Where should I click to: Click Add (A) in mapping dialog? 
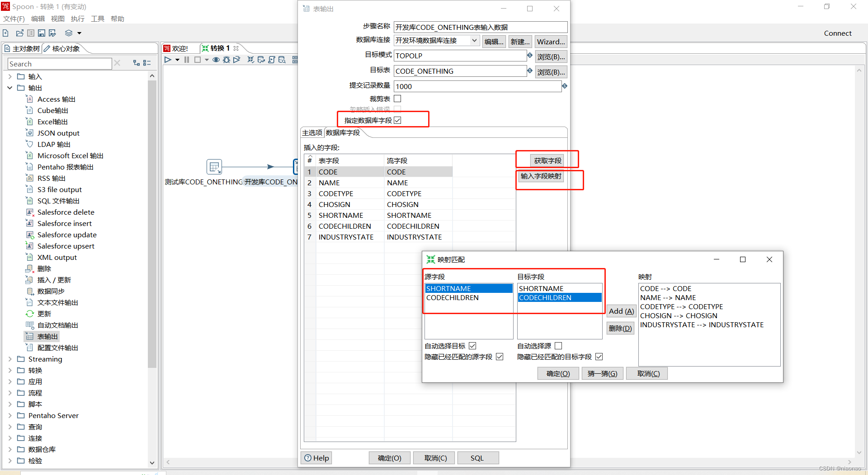(621, 311)
